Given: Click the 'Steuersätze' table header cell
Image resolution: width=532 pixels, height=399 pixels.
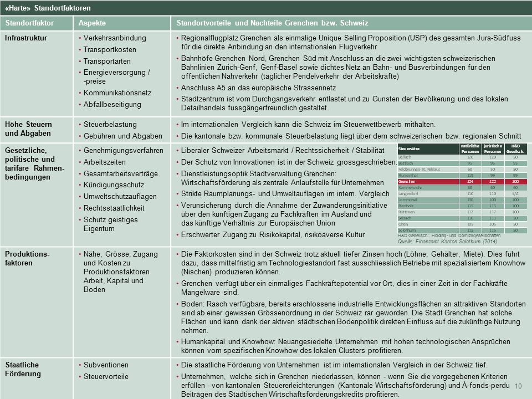Looking at the screenshot, I should click(x=428, y=149).
